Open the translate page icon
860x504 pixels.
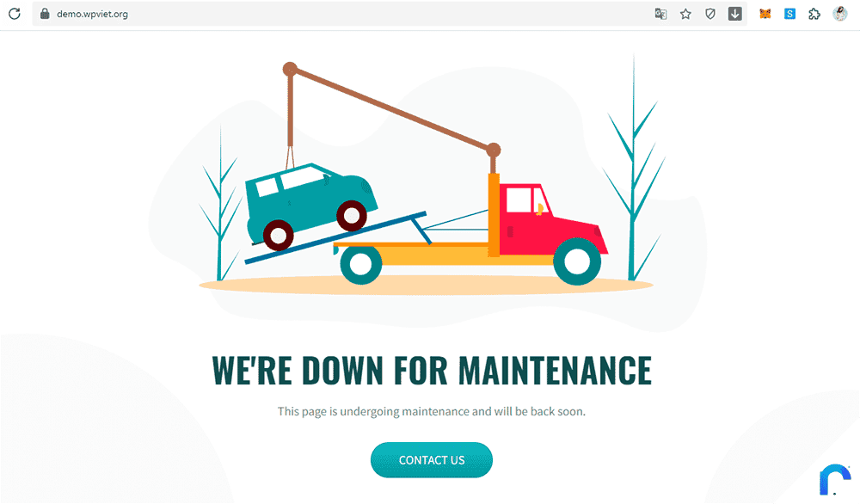(660, 14)
